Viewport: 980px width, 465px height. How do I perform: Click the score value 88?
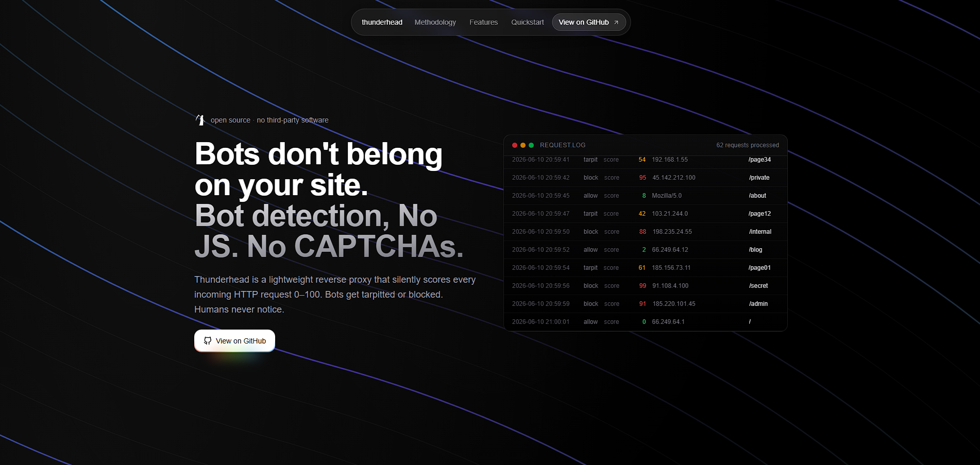pyautogui.click(x=643, y=232)
